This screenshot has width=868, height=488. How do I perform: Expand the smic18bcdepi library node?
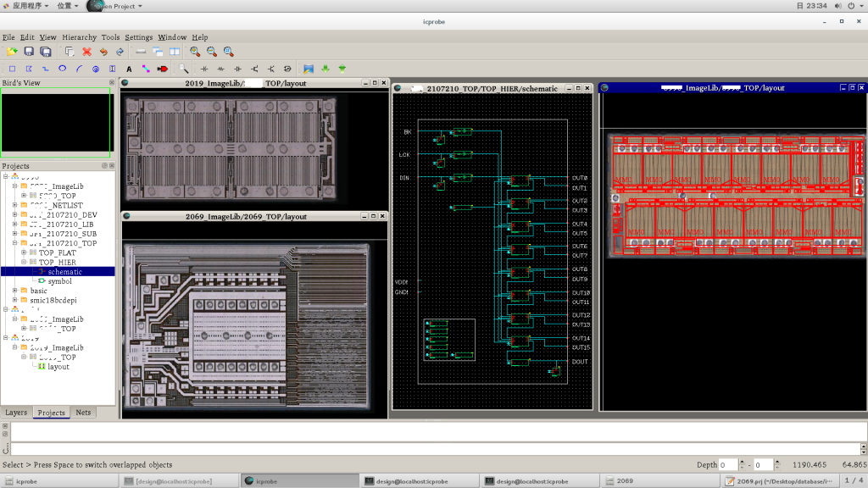click(x=14, y=300)
